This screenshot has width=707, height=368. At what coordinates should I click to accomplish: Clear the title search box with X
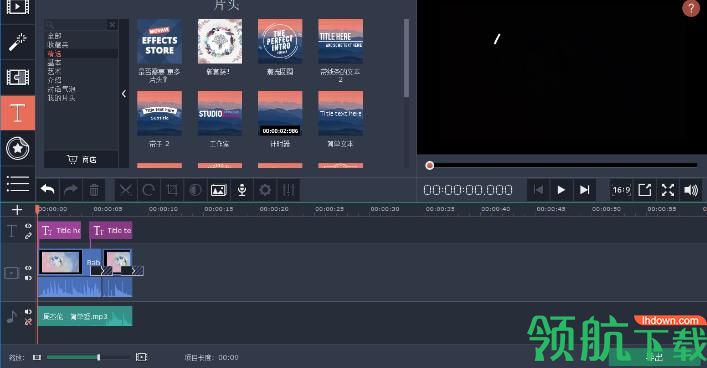point(112,25)
